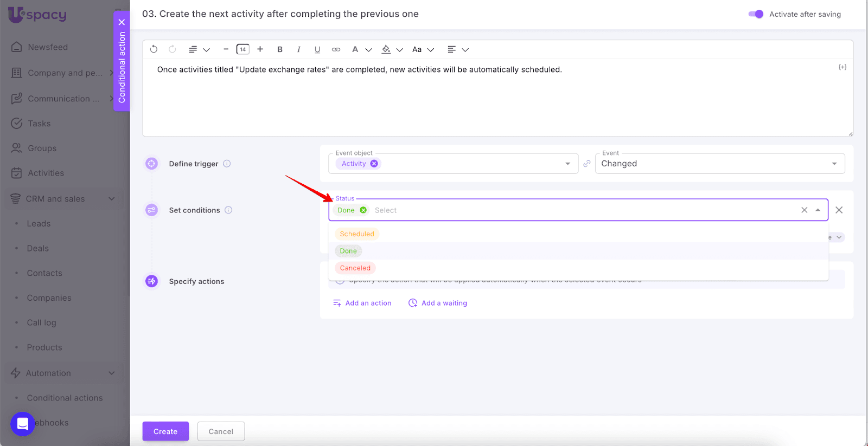The width and height of the screenshot is (868, 446).
Task: Insert a hyperlink with the link icon
Action: [x=336, y=49]
